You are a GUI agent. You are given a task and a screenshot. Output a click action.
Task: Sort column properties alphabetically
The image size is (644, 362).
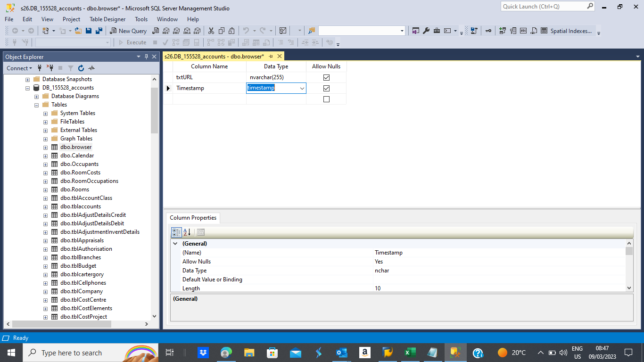pos(187,232)
